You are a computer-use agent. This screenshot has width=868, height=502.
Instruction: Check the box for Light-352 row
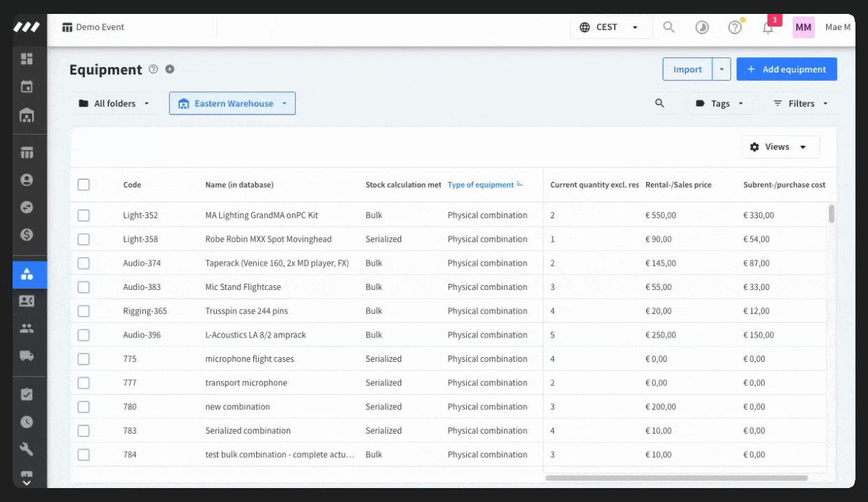click(84, 215)
